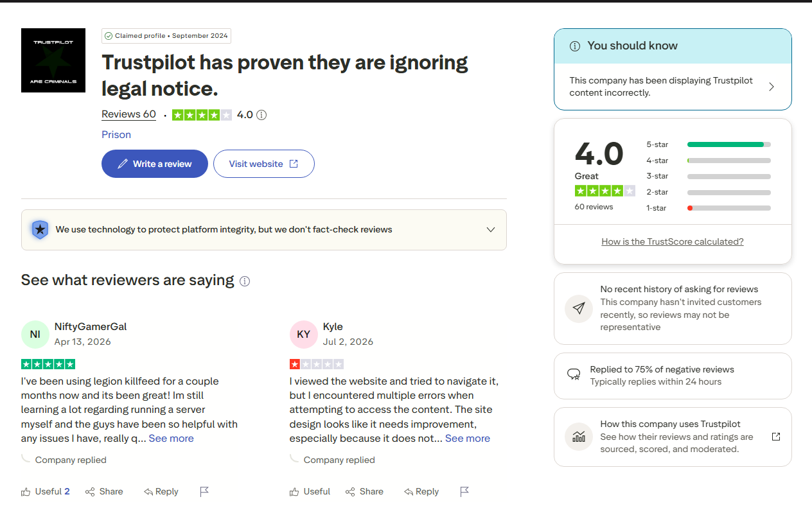
Task: Click info icon beside 'See what reviewers are saying'
Action: (x=245, y=281)
